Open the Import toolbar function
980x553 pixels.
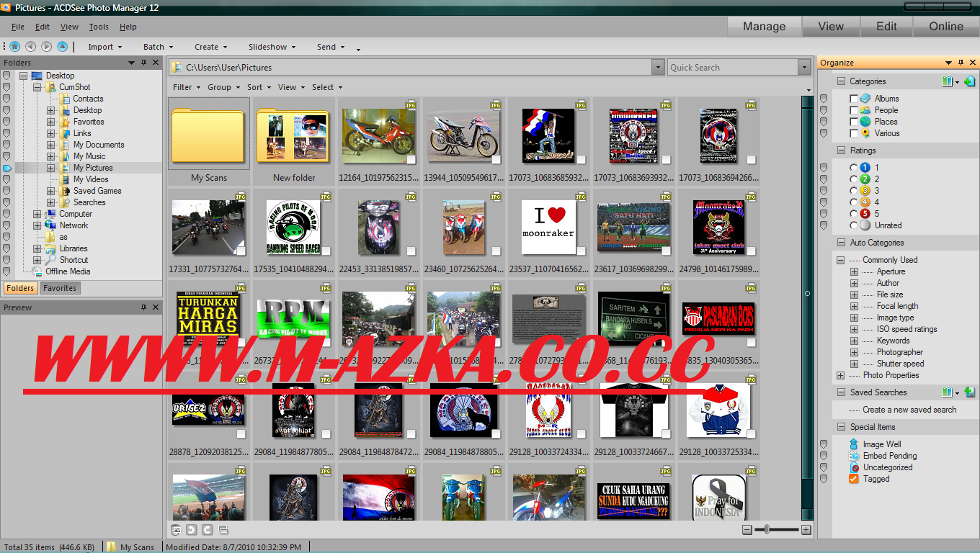102,47
